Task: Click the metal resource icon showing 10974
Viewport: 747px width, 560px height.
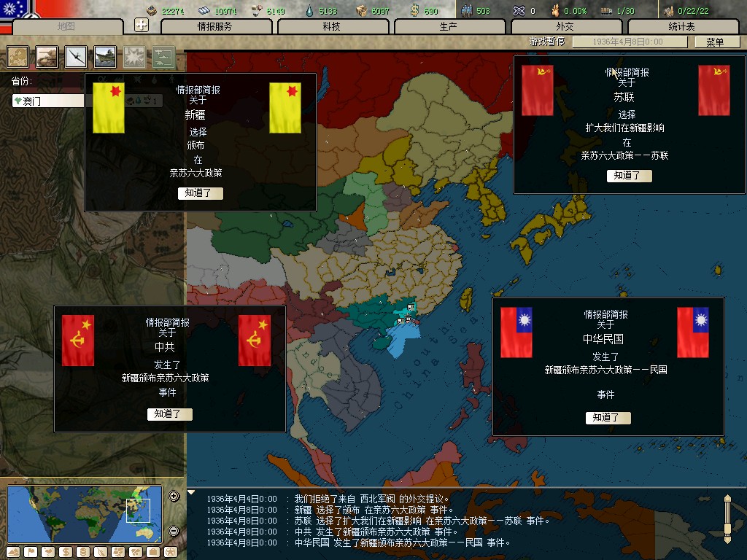Action: [x=204, y=10]
